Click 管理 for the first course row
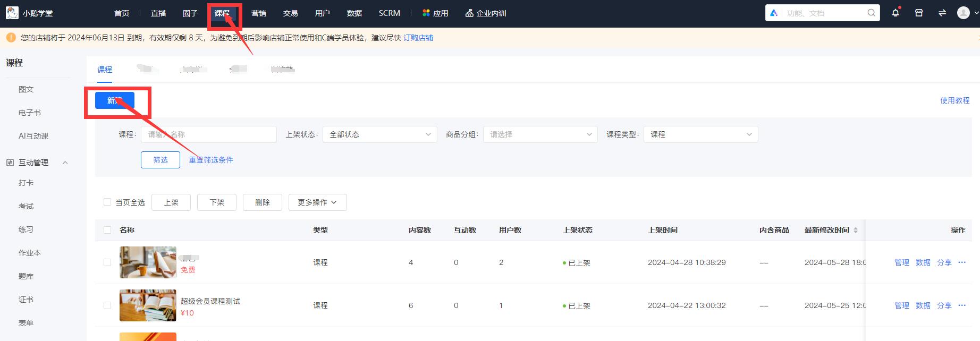This screenshot has width=980, height=341. pyautogui.click(x=902, y=262)
